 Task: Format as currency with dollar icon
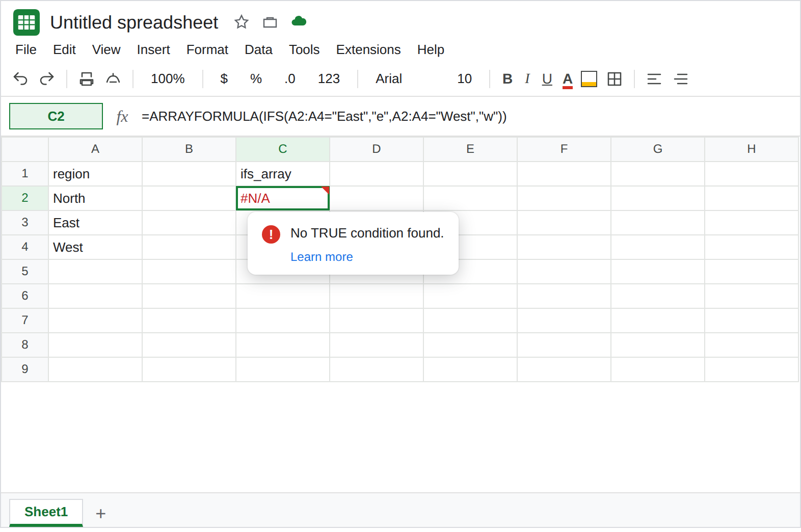[x=224, y=79]
